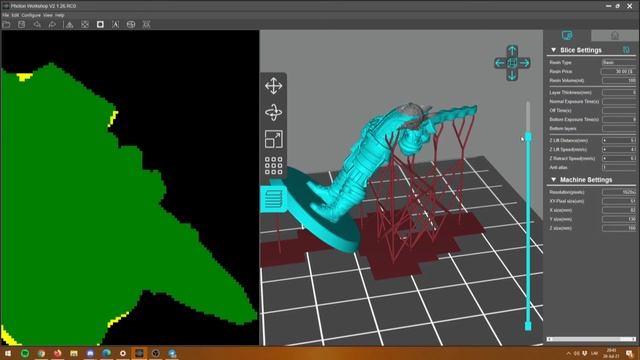This screenshot has height=360, width=640.
Task: Click the Z Lift Distance slider field
Action: click(x=619, y=140)
